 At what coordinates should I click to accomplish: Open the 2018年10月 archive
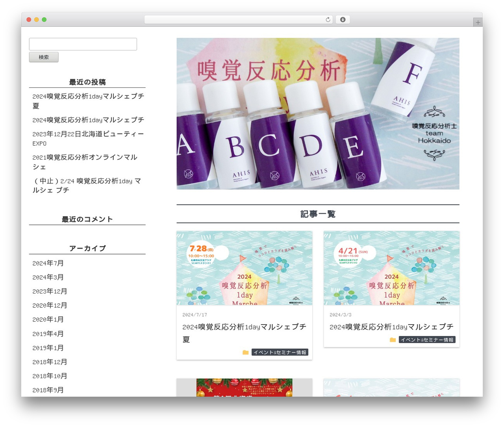pos(50,376)
